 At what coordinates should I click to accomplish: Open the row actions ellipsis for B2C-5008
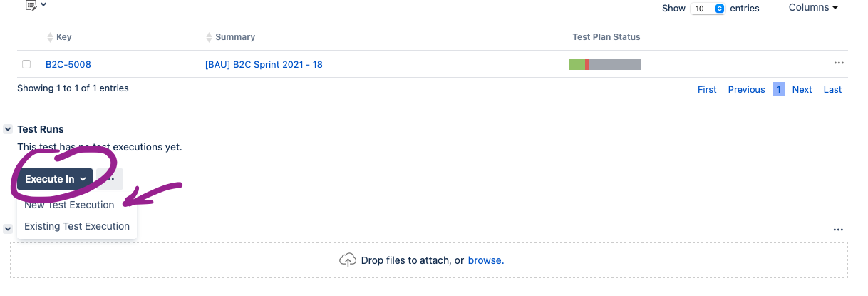click(x=838, y=63)
